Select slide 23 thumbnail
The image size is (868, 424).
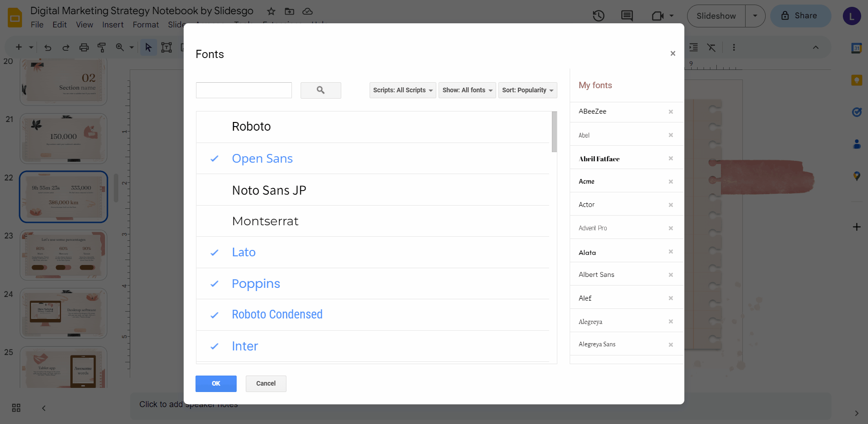(64, 255)
